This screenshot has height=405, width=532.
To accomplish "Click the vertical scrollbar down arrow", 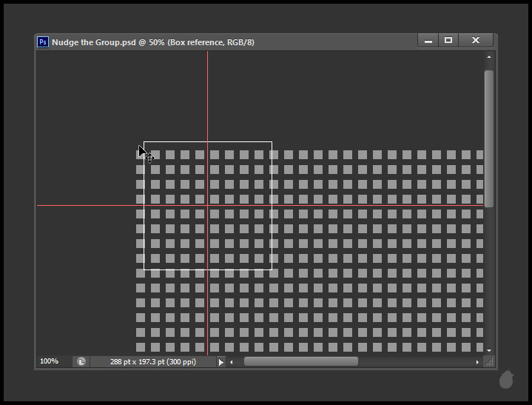I will click(488, 349).
